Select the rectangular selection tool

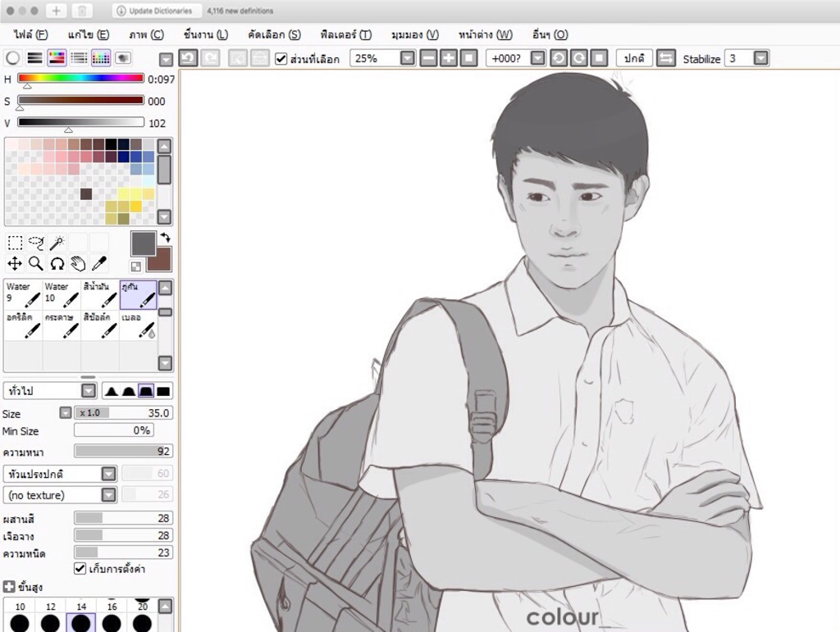click(15, 243)
